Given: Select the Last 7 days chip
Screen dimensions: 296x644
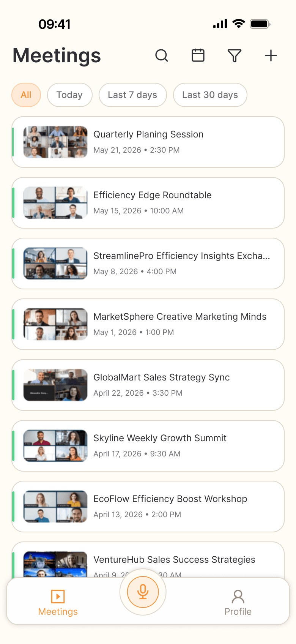Looking at the screenshot, I should point(133,95).
